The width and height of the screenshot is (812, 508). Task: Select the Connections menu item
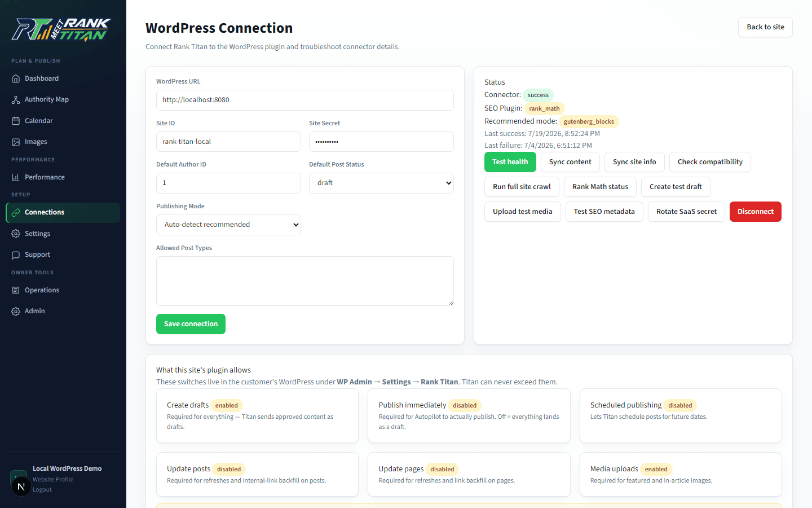pos(63,212)
